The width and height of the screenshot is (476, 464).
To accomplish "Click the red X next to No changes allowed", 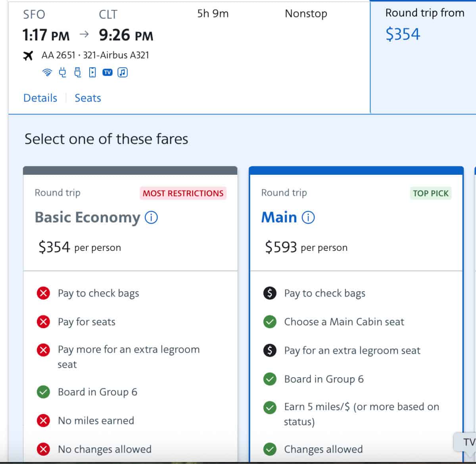I will (43, 449).
